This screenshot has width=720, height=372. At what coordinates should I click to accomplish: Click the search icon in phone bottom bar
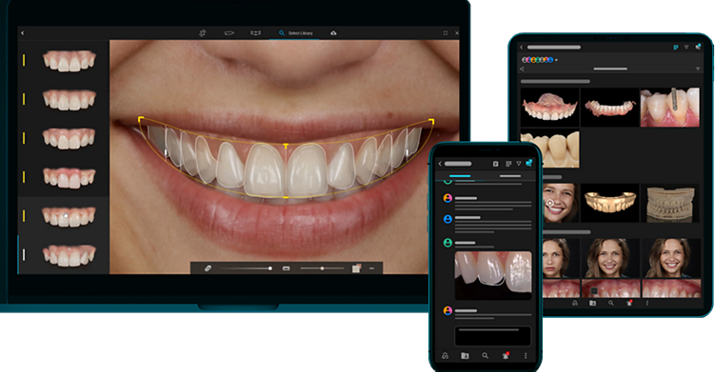[485, 355]
